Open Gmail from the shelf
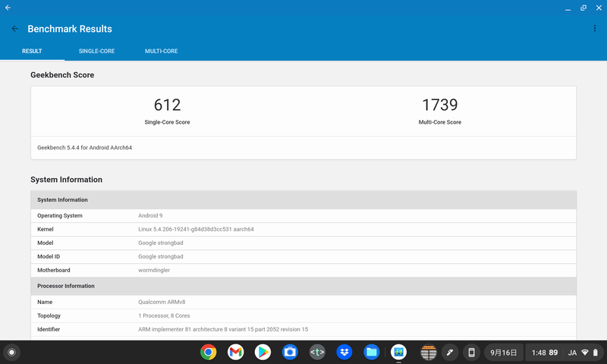 point(235,353)
